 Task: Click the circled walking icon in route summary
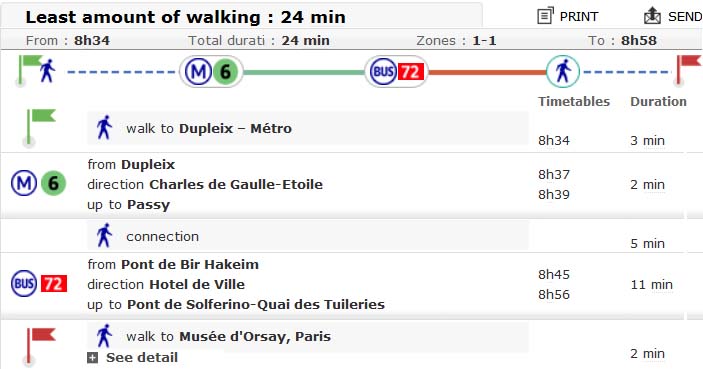[563, 71]
